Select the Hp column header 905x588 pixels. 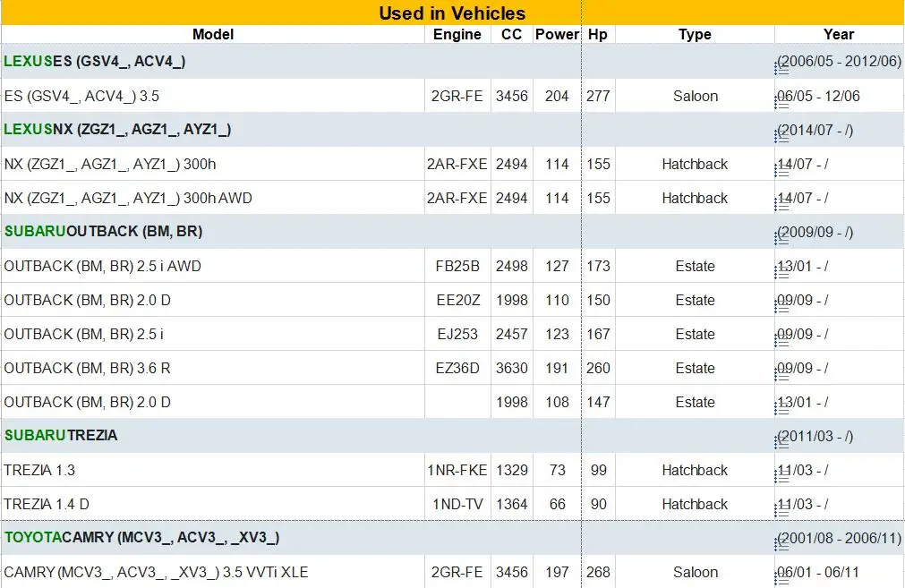point(598,34)
